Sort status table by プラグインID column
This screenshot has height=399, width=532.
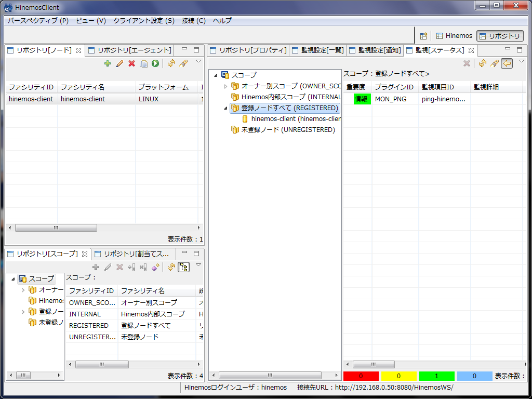(395, 87)
